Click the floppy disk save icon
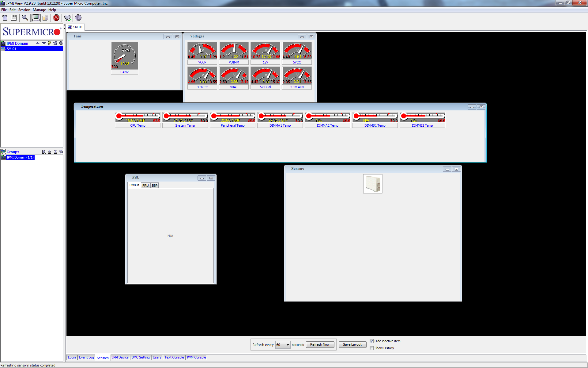The height and width of the screenshot is (368, 588). click(x=14, y=18)
